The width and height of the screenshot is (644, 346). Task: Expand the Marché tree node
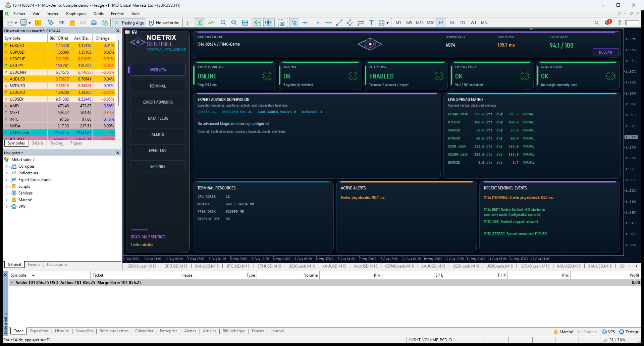[6, 200]
